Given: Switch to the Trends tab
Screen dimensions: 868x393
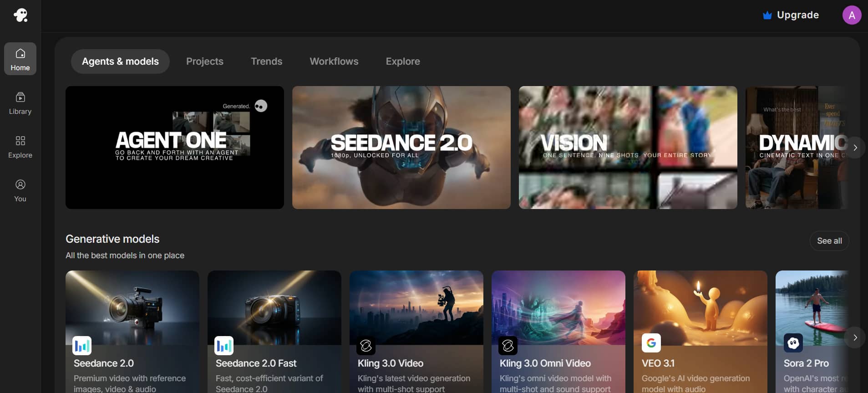Looking at the screenshot, I should pyautogui.click(x=267, y=61).
